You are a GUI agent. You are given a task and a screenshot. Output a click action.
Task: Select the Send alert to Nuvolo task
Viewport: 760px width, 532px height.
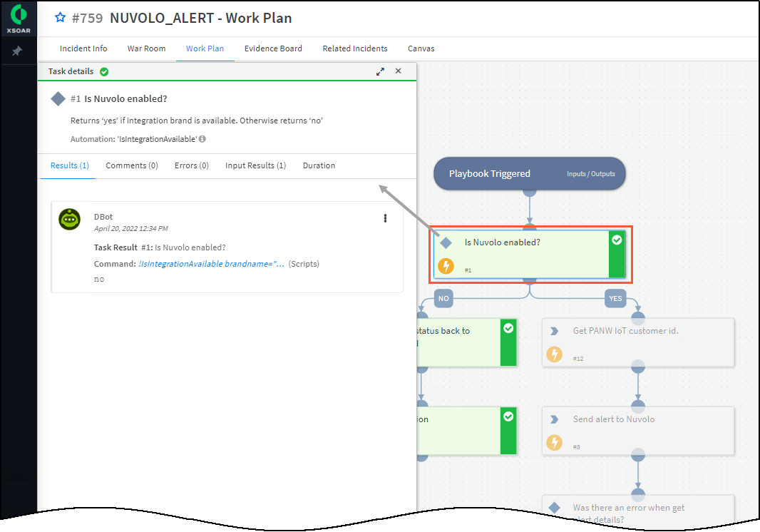[638, 431]
